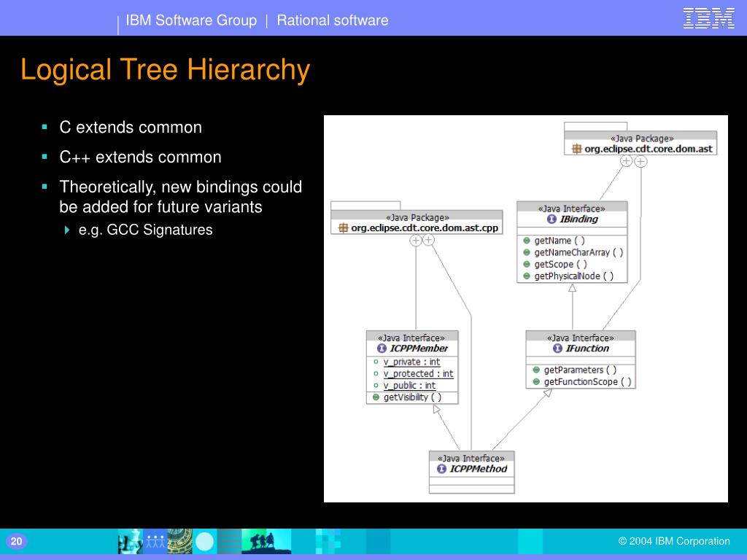Click the getFunctionScope ( ) method text

click(587, 381)
